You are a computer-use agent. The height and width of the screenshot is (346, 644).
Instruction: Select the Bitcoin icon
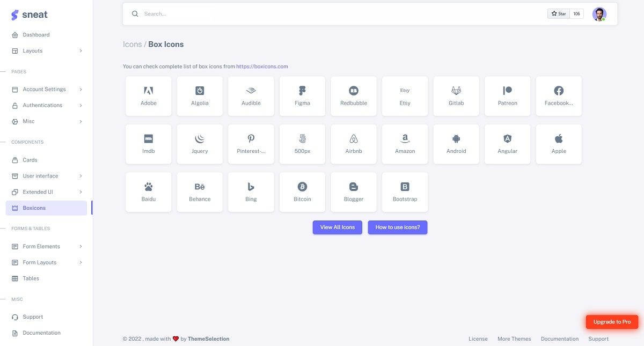[x=302, y=192]
